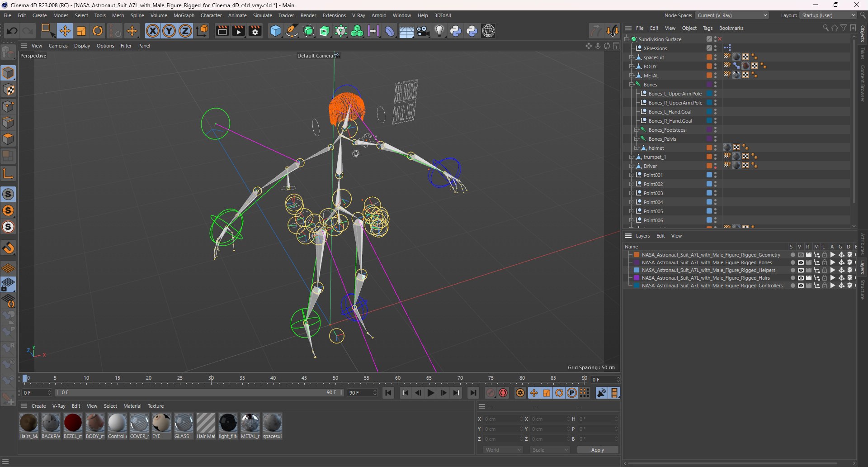The width and height of the screenshot is (868, 467).
Task: Click the Record Active Objects button
Action: tap(491, 393)
